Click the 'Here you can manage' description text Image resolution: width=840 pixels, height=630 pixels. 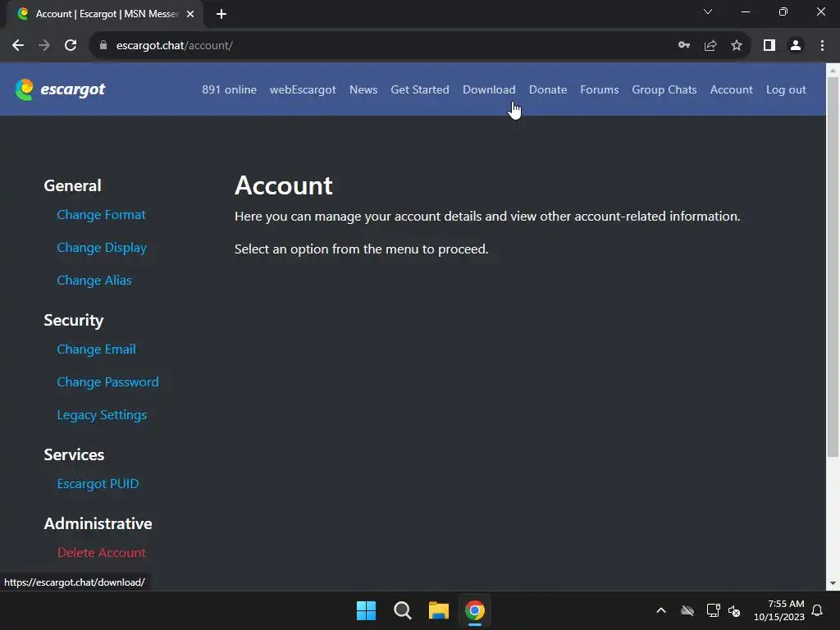click(x=487, y=217)
